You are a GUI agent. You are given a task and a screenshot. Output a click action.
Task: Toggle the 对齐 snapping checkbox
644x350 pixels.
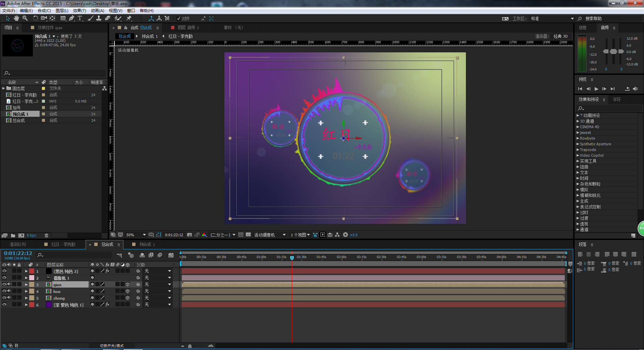[x=179, y=19]
